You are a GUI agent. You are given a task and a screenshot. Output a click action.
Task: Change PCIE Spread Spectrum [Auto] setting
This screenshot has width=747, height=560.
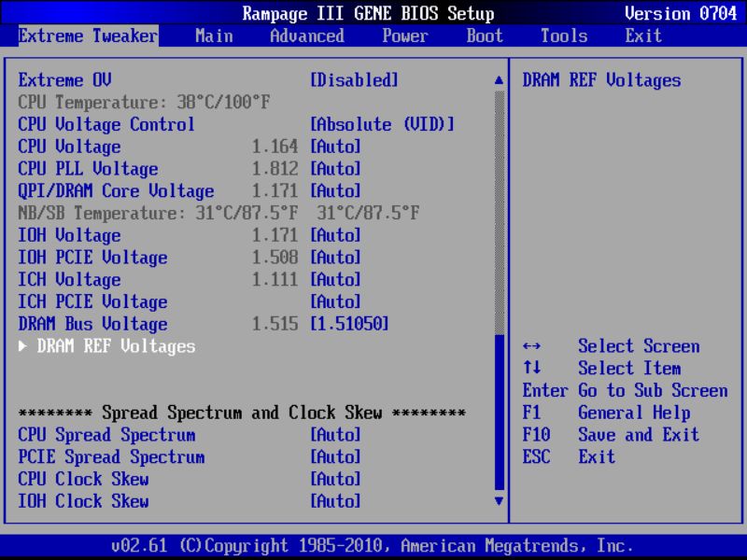(335, 457)
